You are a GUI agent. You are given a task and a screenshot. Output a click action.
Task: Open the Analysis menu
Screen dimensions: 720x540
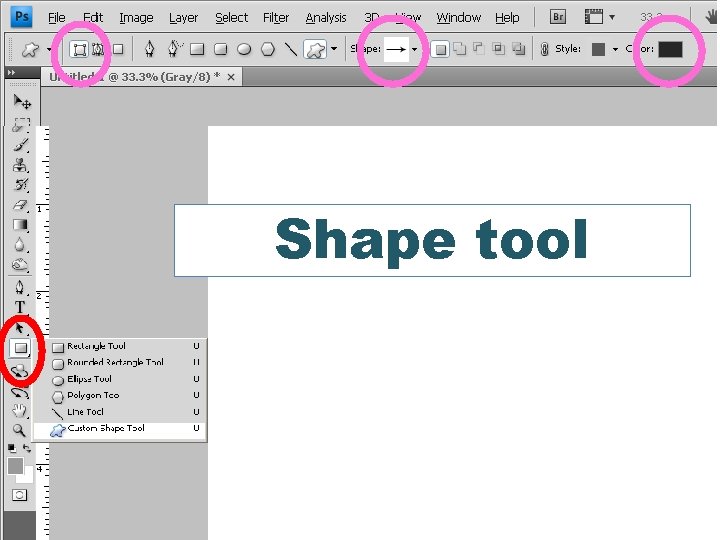tap(326, 17)
